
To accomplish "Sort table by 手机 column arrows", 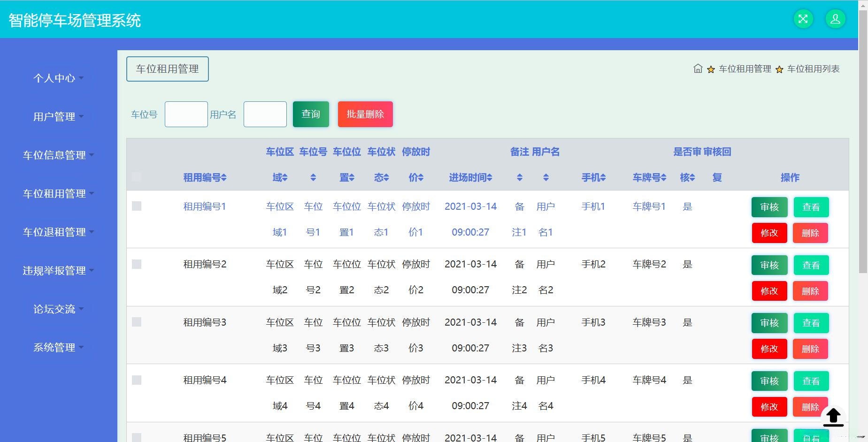I will 603,177.
